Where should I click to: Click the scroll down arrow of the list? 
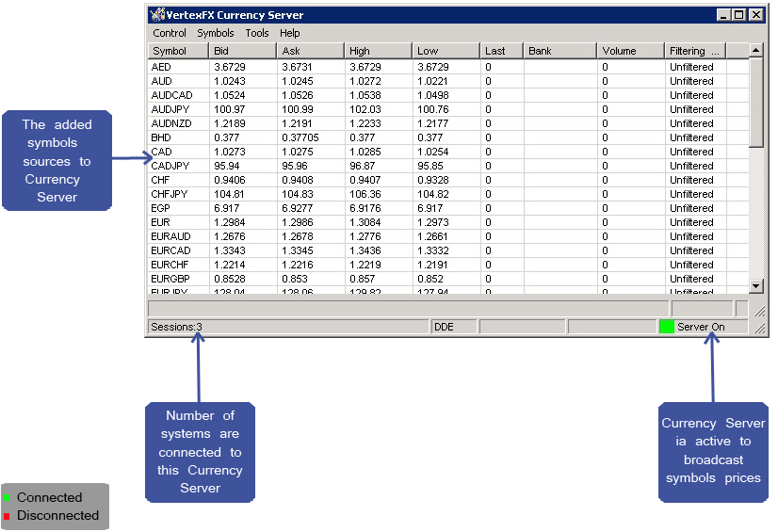pos(755,285)
